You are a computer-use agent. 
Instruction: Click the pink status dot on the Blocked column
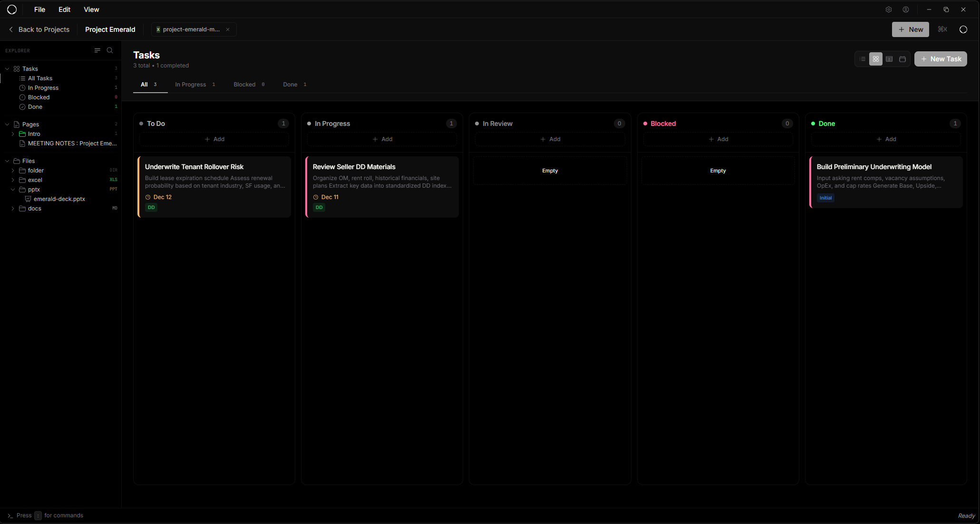pos(645,124)
